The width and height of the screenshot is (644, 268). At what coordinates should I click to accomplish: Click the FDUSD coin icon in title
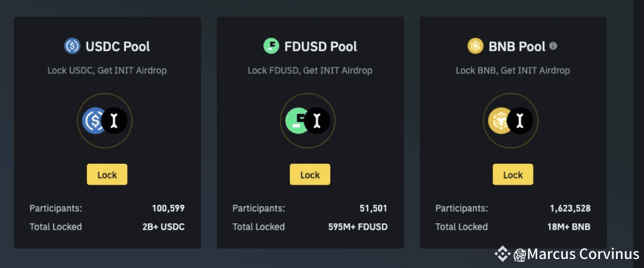pos(271,46)
